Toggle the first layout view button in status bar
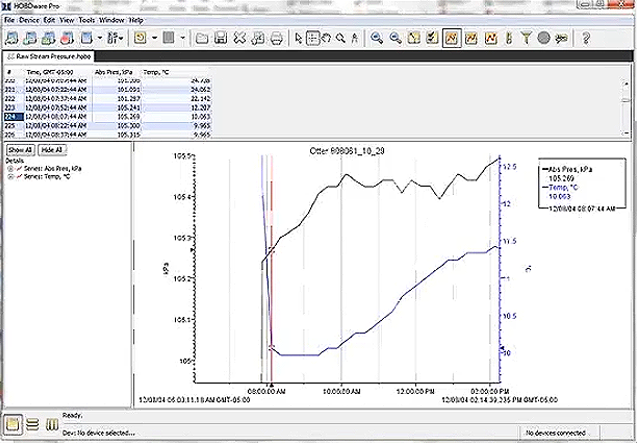 pos(13,423)
